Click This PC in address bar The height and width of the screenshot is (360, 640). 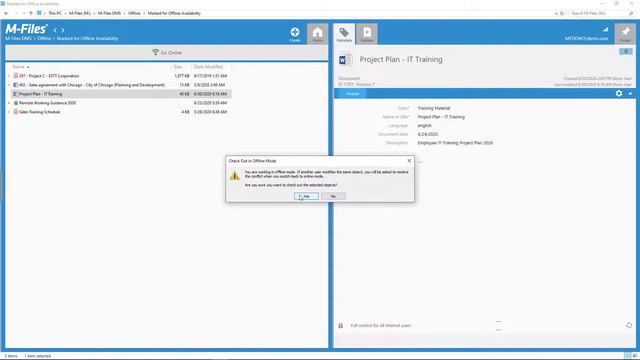[x=55, y=13]
